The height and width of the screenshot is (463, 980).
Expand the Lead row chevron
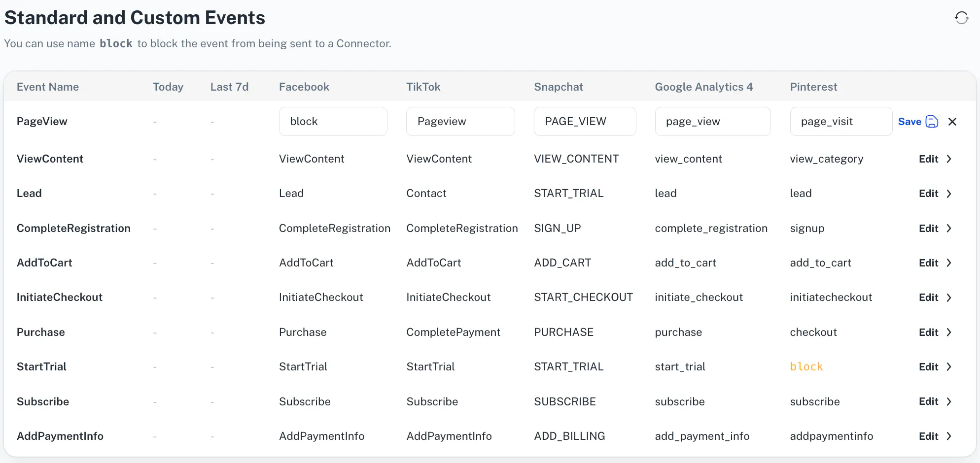(x=949, y=194)
